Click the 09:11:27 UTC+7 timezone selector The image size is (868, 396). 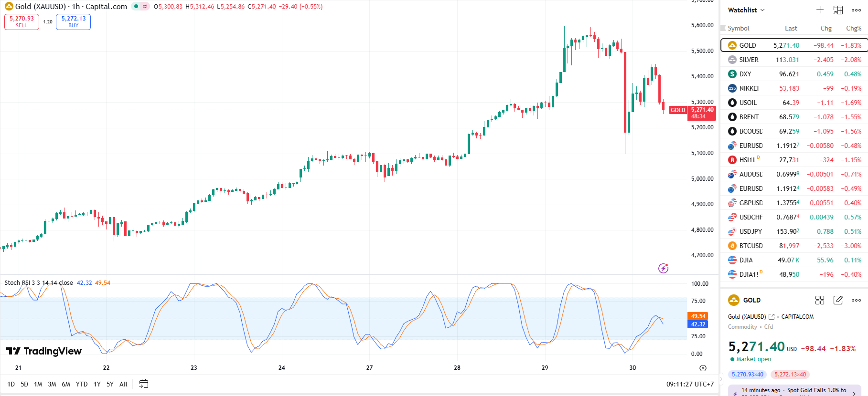point(690,384)
